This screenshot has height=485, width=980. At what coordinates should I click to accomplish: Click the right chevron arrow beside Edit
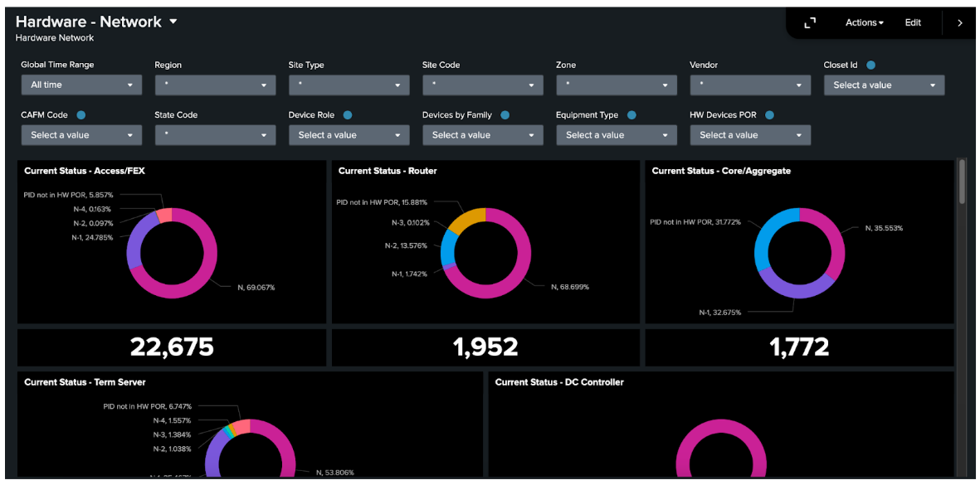959,22
